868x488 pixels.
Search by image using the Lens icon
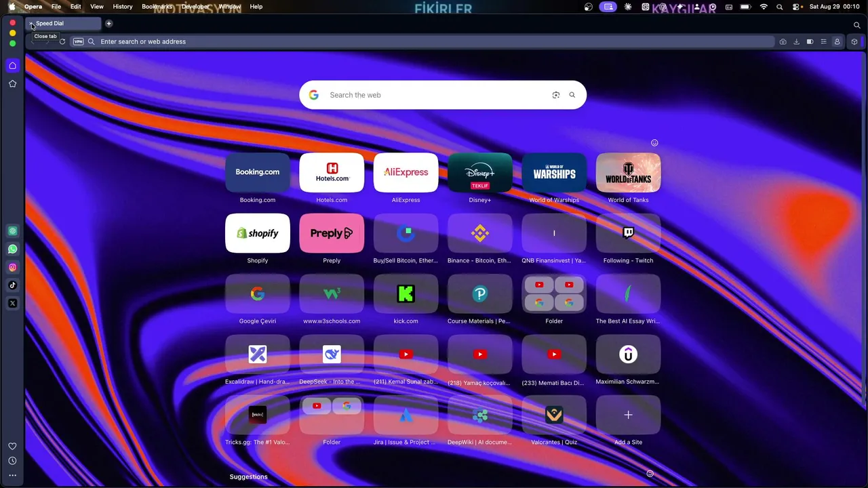(556, 95)
